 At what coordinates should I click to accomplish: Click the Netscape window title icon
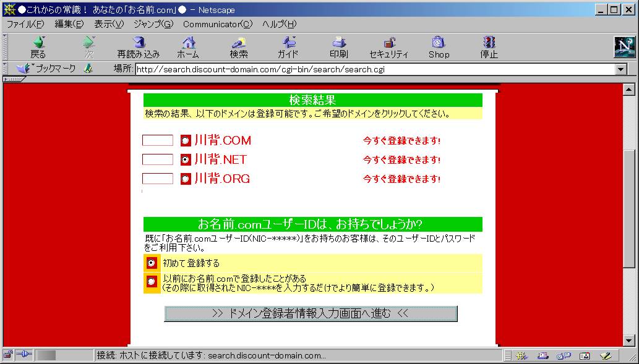(9, 9)
